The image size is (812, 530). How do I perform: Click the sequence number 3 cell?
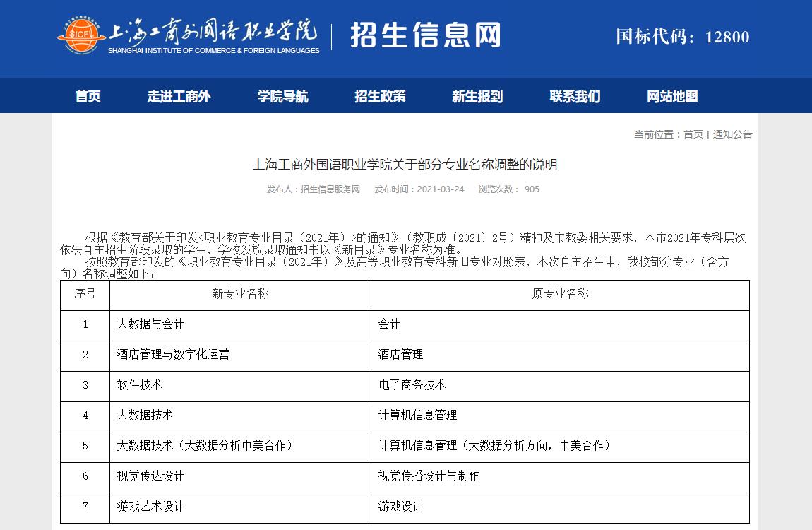(85, 387)
